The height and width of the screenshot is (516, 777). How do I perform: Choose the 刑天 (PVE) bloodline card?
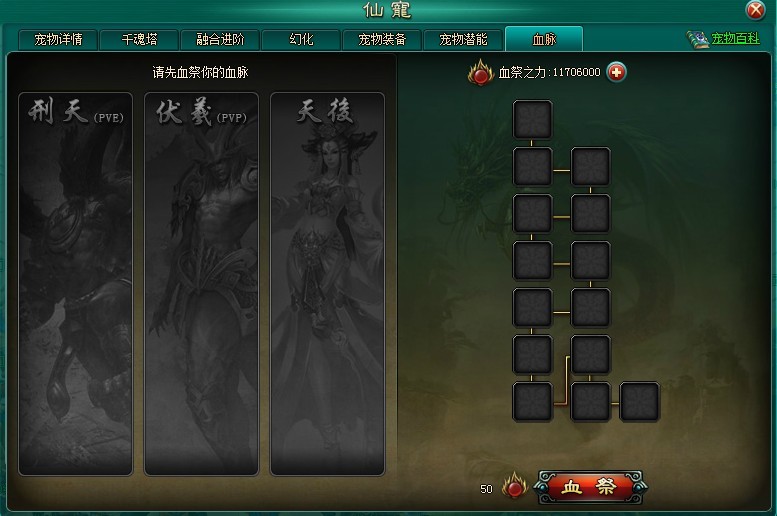[75, 284]
